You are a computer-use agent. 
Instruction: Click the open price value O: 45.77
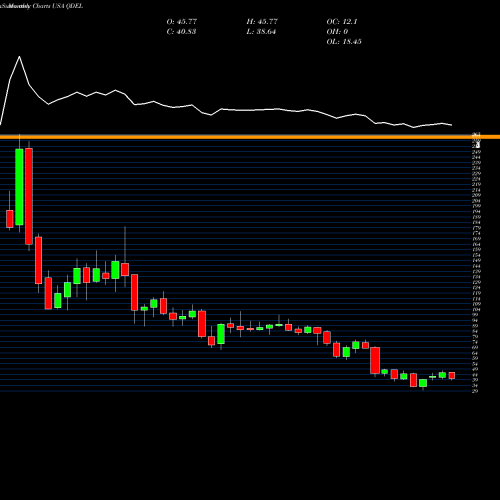182,22
